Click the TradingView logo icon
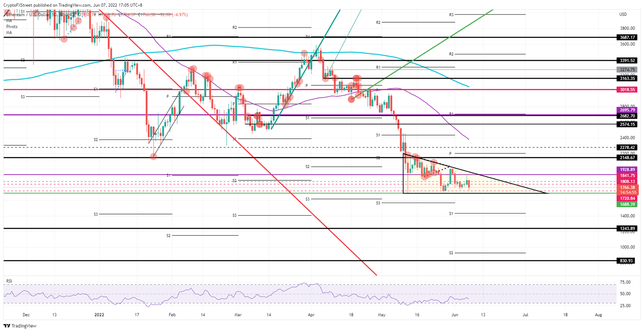 click(x=7, y=326)
